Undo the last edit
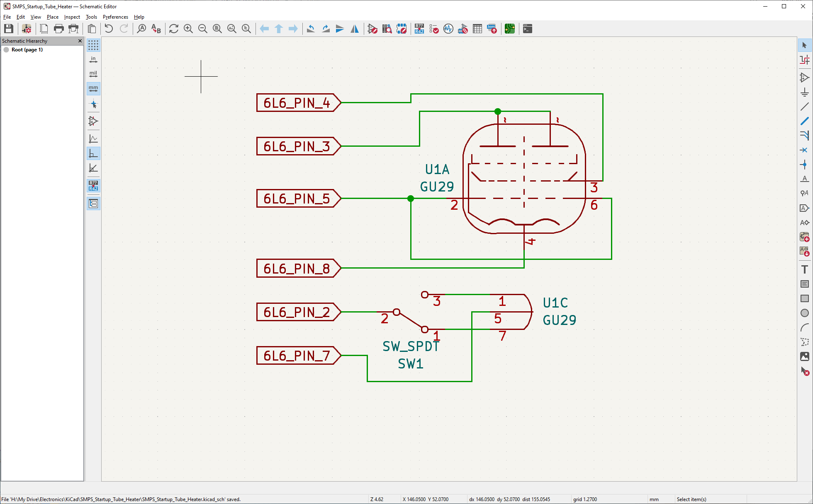 pyautogui.click(x=109, y=29)
